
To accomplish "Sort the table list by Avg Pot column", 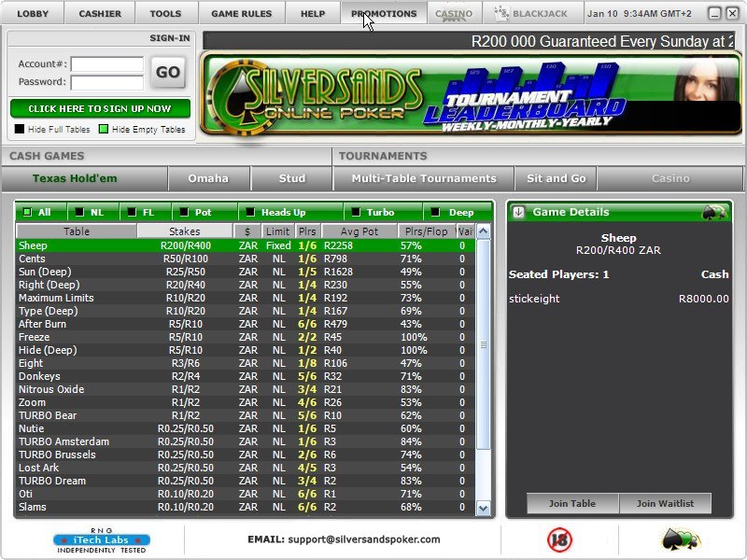I will tap(358, 231).
